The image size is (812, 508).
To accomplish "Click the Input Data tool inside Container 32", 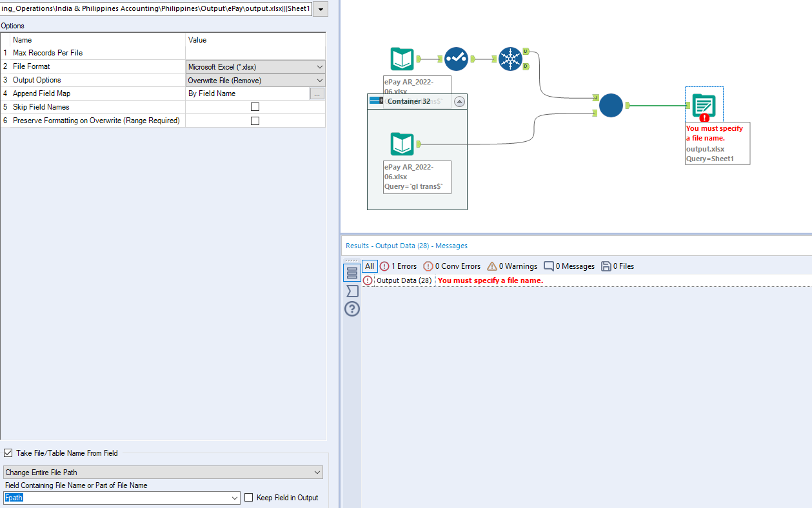I will click(x=402, y=144).
